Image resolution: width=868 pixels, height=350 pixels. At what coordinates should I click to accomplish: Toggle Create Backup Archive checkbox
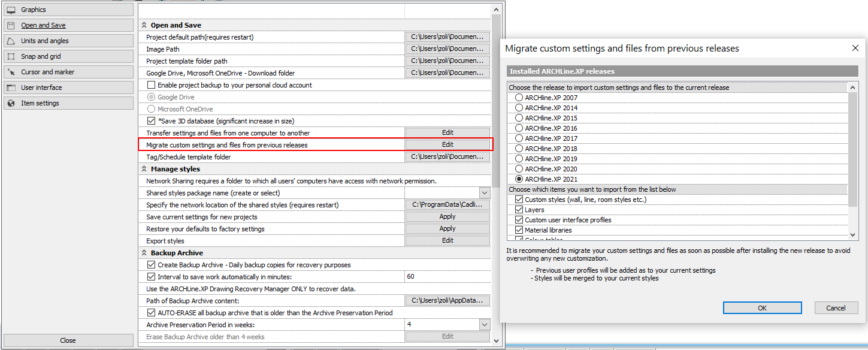tap(151, 265)
